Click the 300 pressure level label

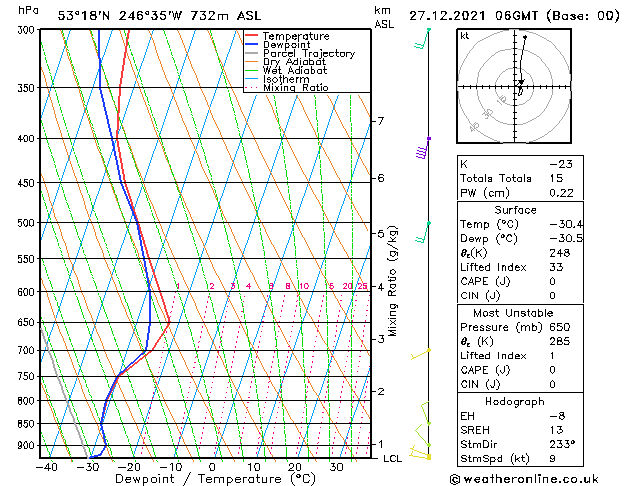point(28,30)
